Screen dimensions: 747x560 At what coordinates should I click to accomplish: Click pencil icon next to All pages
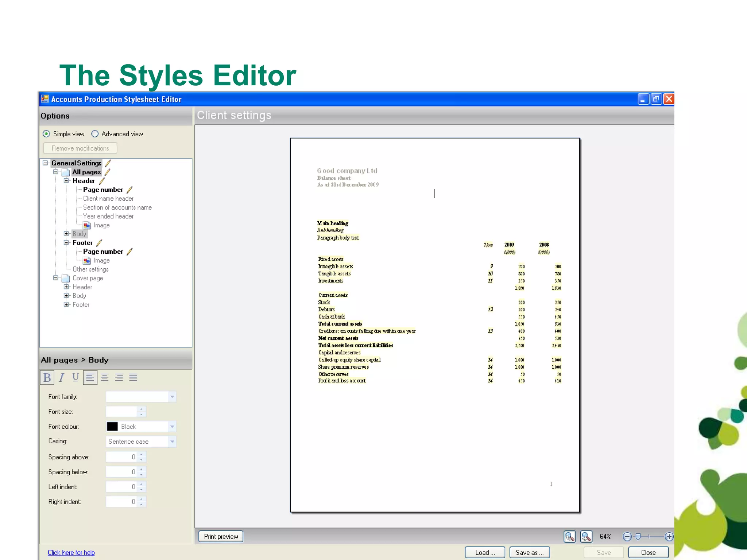click(108, 172)
